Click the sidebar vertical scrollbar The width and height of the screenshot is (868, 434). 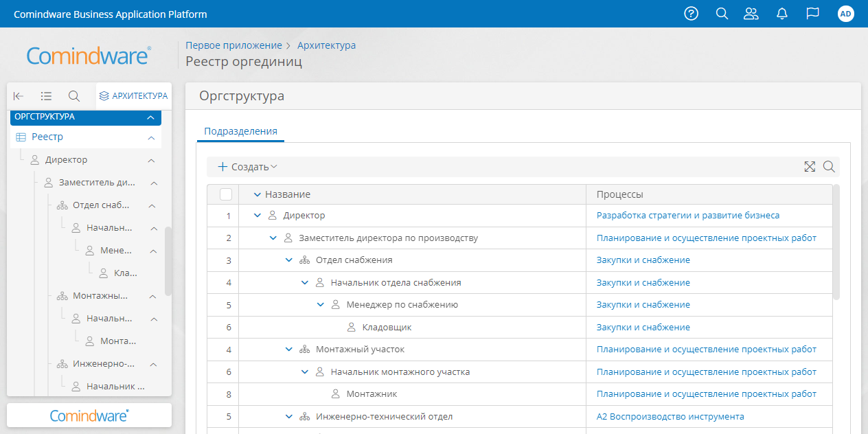pos(168,261)
